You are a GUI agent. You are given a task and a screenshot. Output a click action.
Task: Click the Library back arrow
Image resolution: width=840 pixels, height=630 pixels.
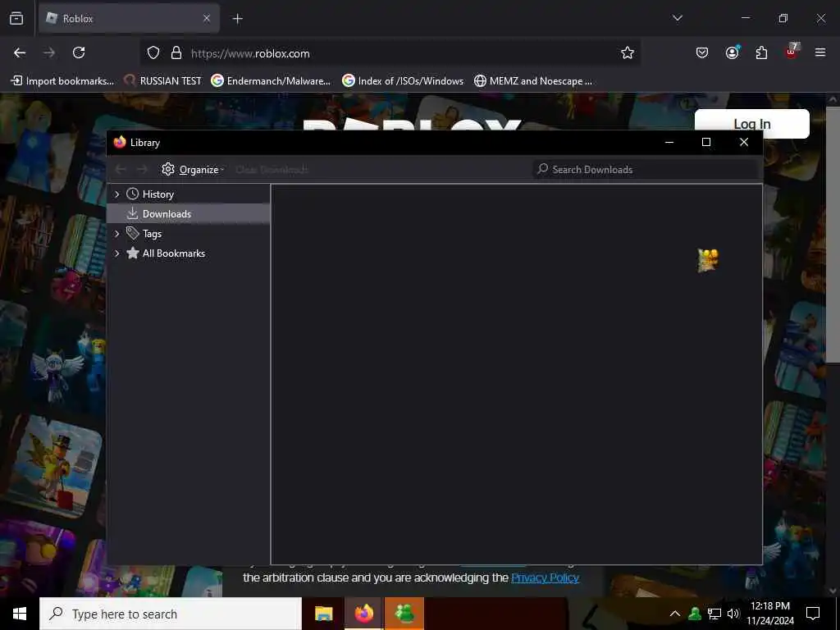pyautogui.click(x=121, y=169)
